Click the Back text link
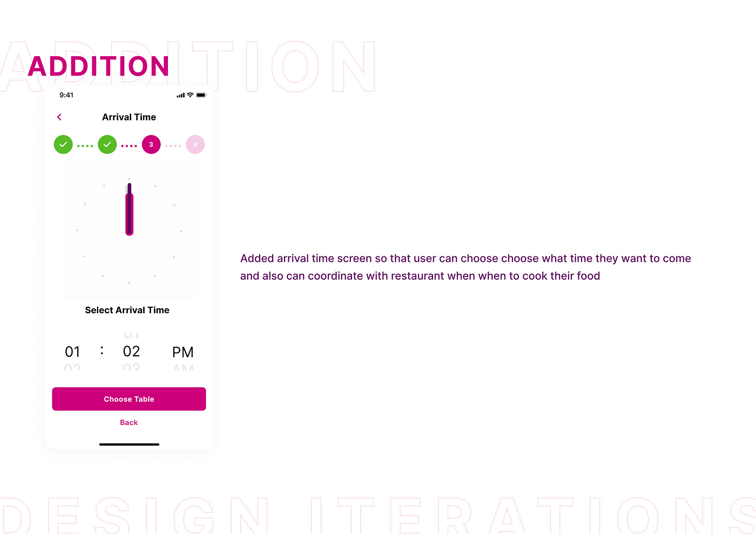Screen dimensions: 756x534 (x=129, y=423)
